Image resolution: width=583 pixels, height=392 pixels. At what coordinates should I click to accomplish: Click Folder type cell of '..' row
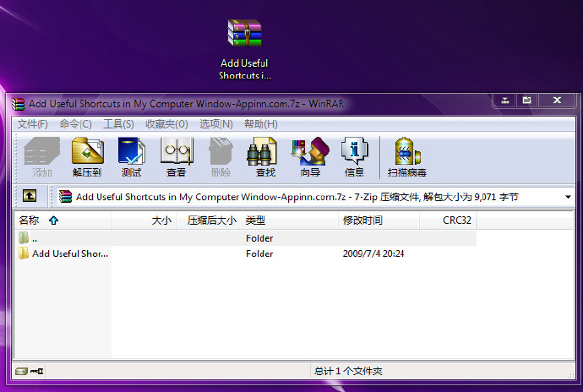coord(259,238)
